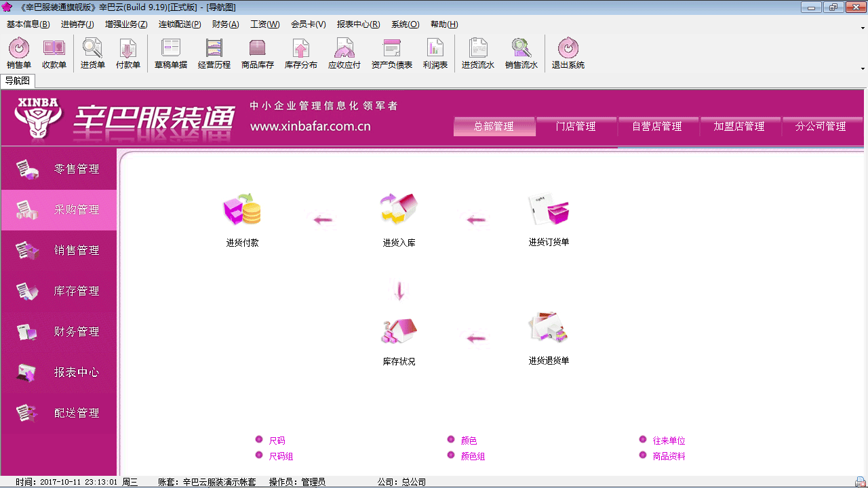Screen dimensions: 868x488
Task: Open 库存状况 flowchart icon
Action: (399, 342)
